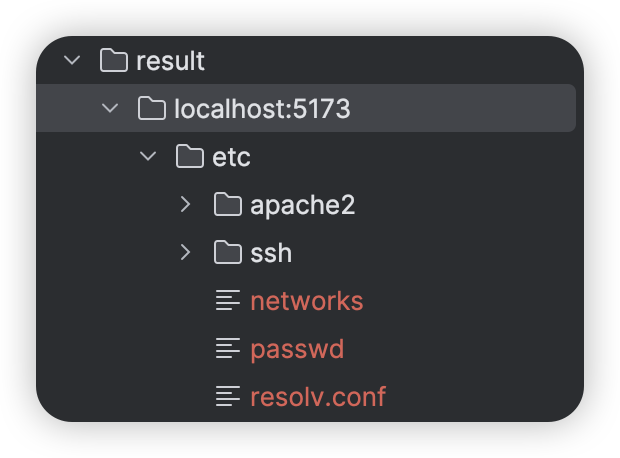Select the etc folder label
The height and width of the screenshot is (458, 620).
click(231, 157)
